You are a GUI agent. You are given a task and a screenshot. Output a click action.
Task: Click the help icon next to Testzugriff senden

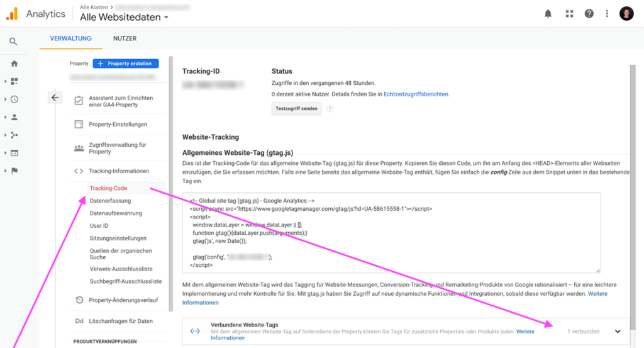330,109
